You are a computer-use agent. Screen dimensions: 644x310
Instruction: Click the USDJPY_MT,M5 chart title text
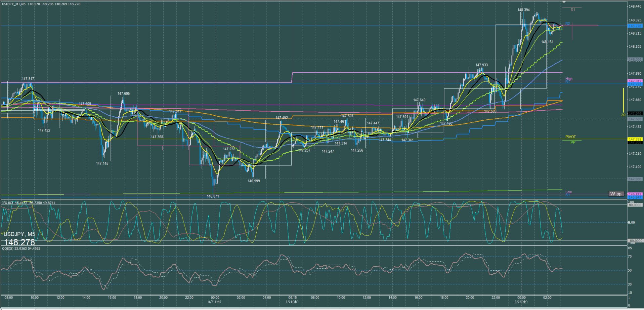point(13,4)
